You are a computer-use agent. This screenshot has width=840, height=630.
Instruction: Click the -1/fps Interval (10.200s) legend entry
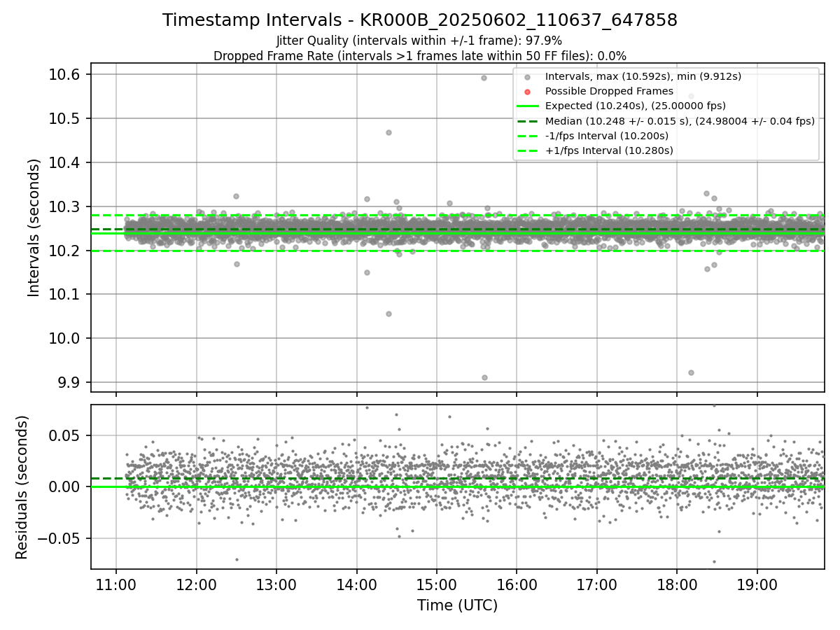pyautogui.click(x=593, y=136)
